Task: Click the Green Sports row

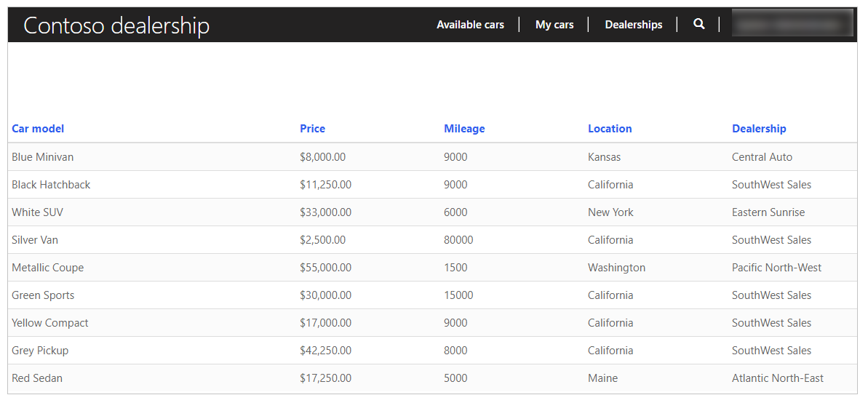Action: [x=432, y=295]
